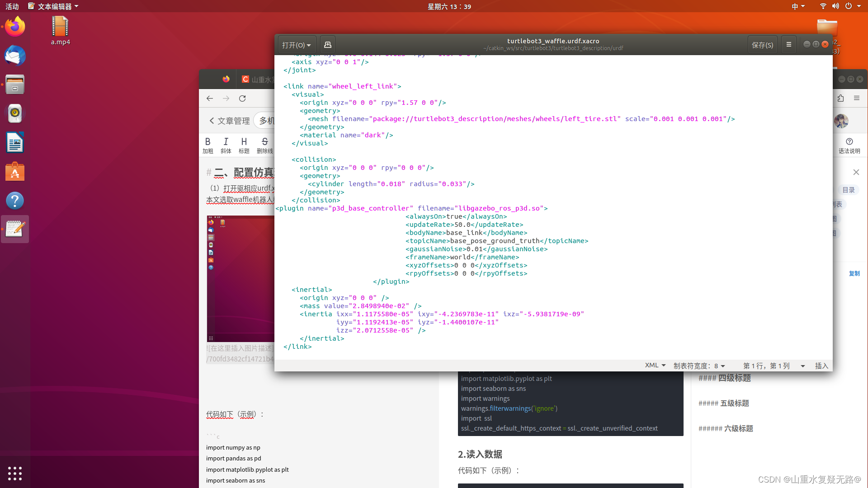Switch to the CSDN tab in Firefox
The width and height of the screenshot is (868, 488).
tap(258, 80)
